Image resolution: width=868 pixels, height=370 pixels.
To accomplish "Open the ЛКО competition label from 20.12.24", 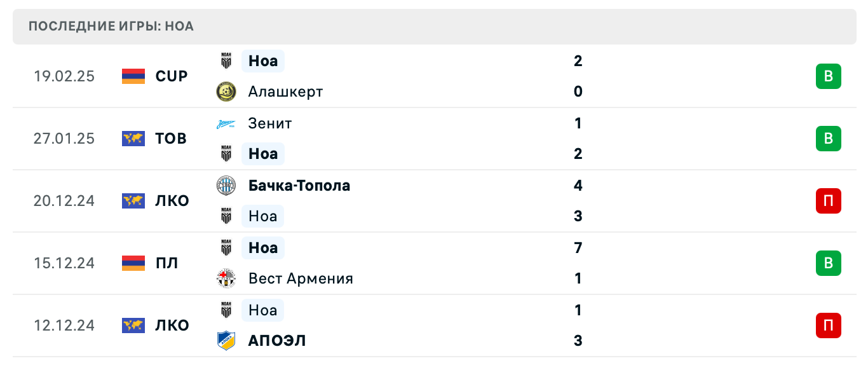I will 172,200.
